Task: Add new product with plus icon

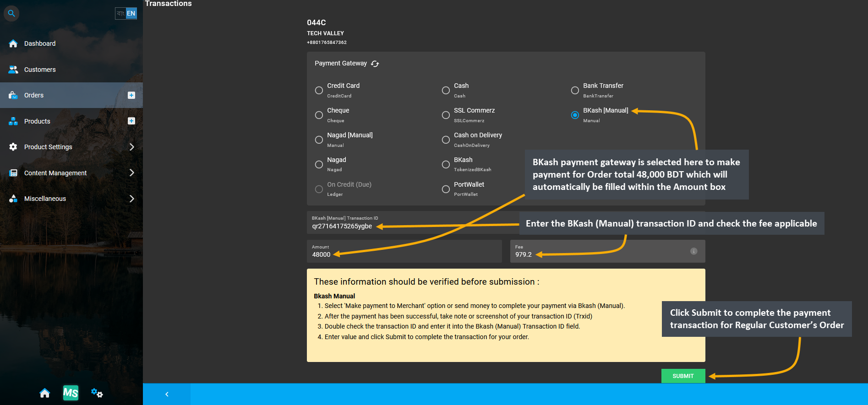Action: [x=131, y=121]
